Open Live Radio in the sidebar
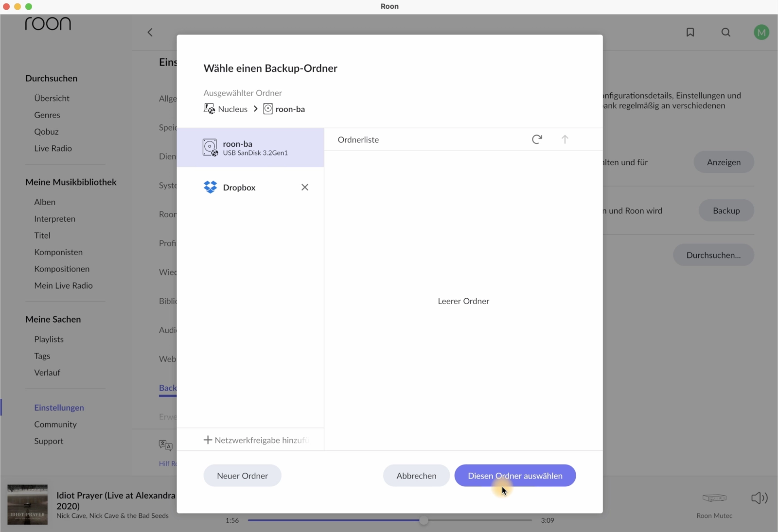 point(53,148)
